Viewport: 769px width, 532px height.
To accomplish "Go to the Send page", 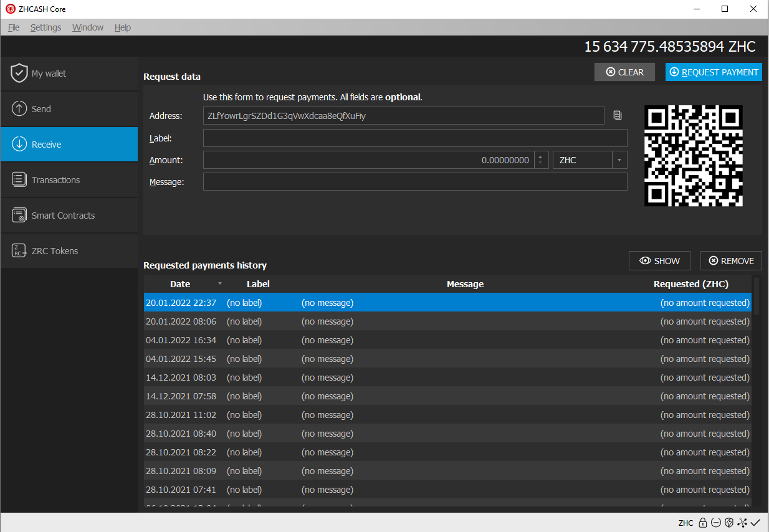I will tap(69, 109).
